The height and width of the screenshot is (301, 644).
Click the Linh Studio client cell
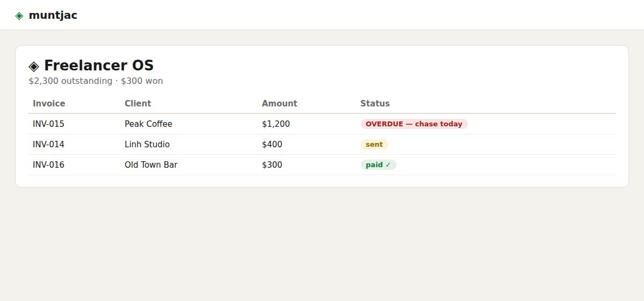click(147, 145)
